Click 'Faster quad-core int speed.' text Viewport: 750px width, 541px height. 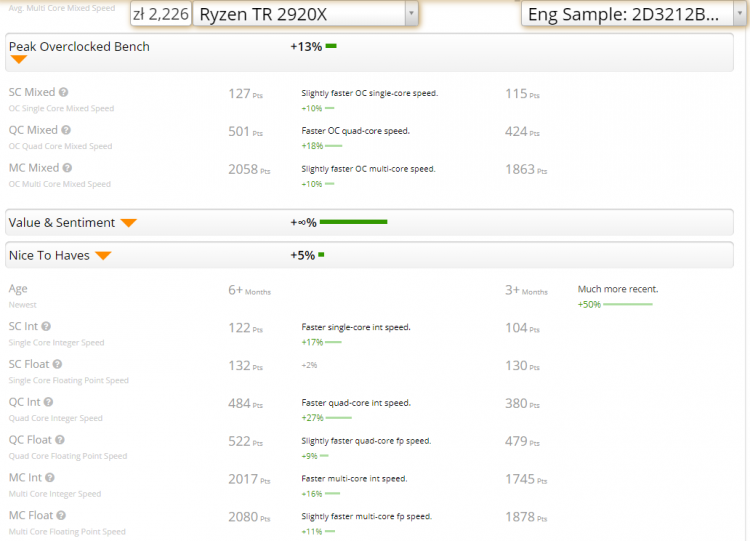click(x=356, y=403)
